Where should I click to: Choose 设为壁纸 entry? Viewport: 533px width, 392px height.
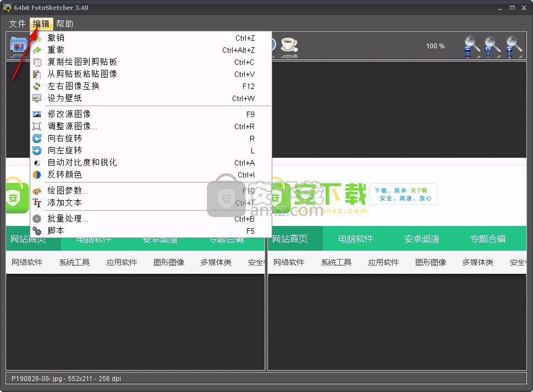[151, 98]
